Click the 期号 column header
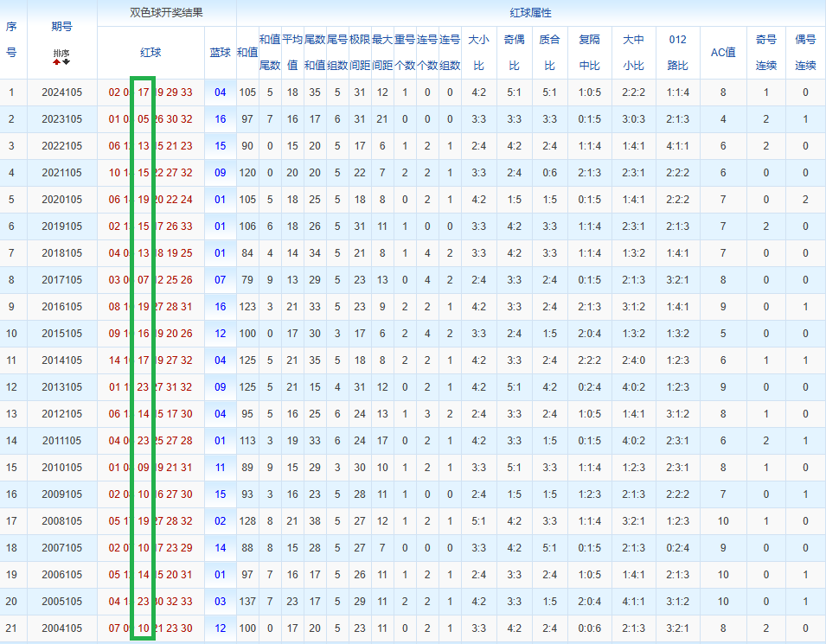This screenshot has width=826, height=644. 62,26
